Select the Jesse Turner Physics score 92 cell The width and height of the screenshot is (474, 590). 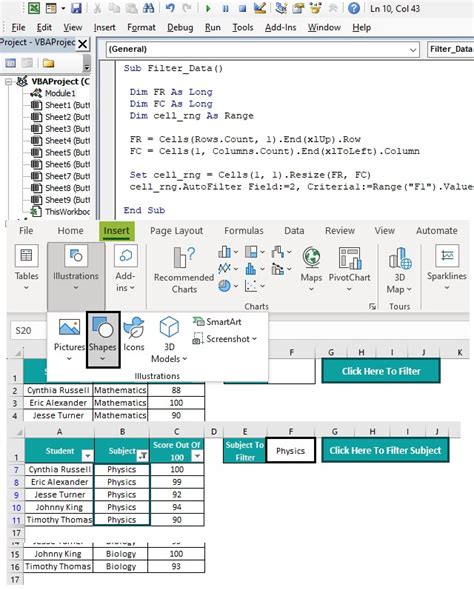tap(177, 494)
